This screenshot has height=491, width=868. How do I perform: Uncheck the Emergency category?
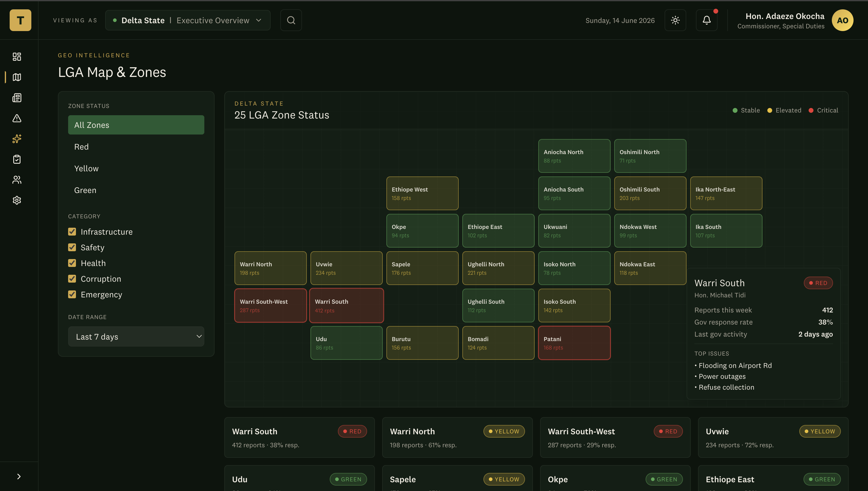(72, 294)
